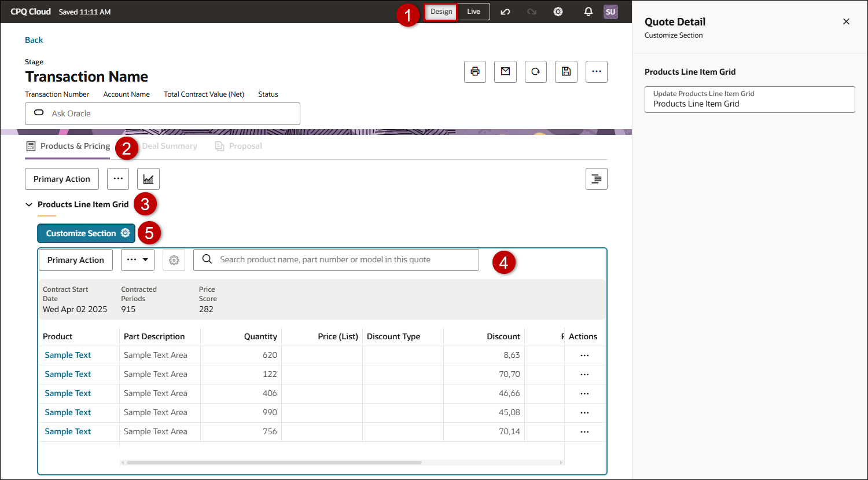This screenshot has height=480, width=868.
Task: Open settings gear in top bar
Action: pos(558,12)
